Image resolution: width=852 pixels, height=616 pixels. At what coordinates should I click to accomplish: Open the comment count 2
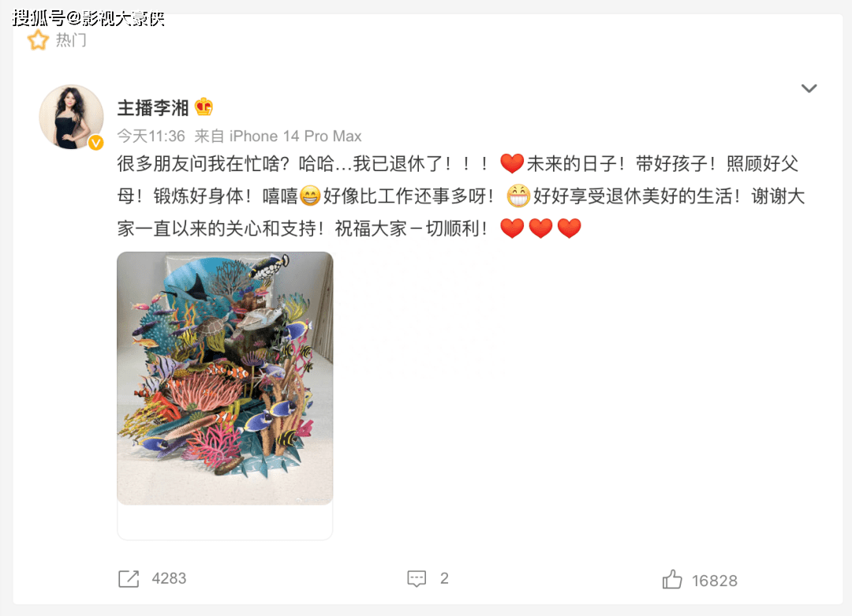coord(444,578)
